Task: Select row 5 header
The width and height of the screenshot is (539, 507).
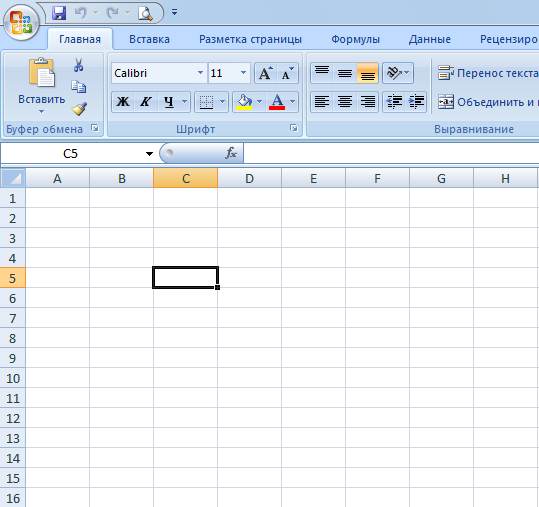Action: [12, 278]
